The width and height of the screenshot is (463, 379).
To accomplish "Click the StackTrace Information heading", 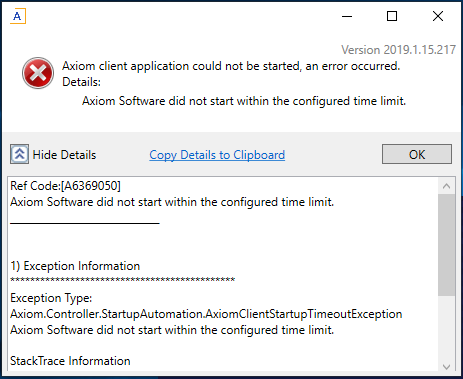I will click(x=70, y=361).
